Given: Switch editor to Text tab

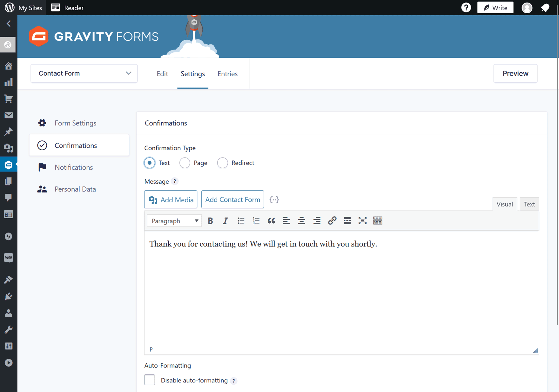Looking at the screenshot, I should [529, 204].
